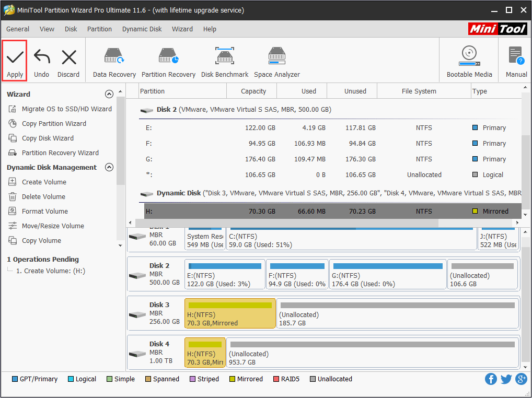Open Data Recovery from the toolbar
532x398 pixels.
114,60
